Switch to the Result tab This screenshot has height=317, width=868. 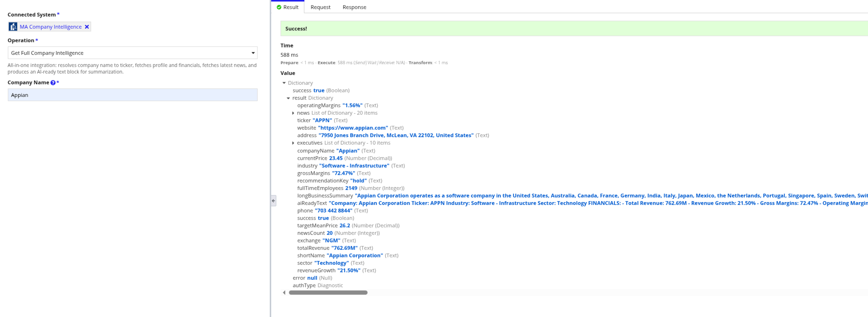click(288, 7)
